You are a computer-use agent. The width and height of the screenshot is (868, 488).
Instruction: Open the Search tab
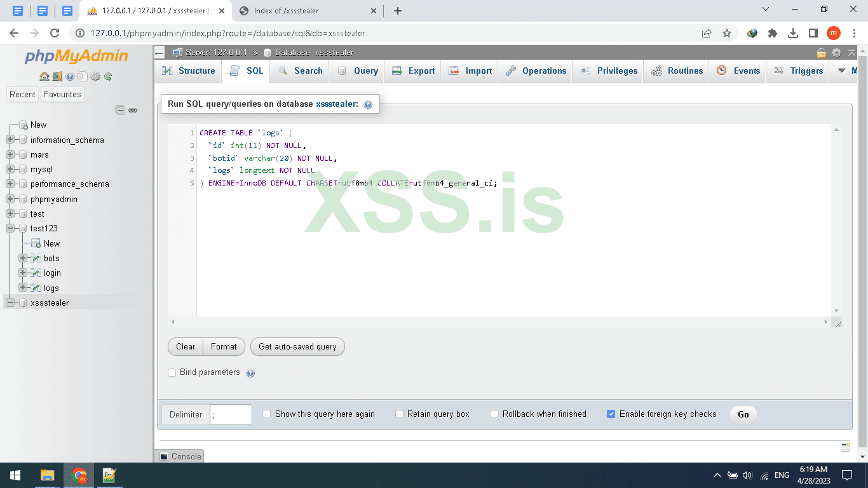tap(300, 71)
